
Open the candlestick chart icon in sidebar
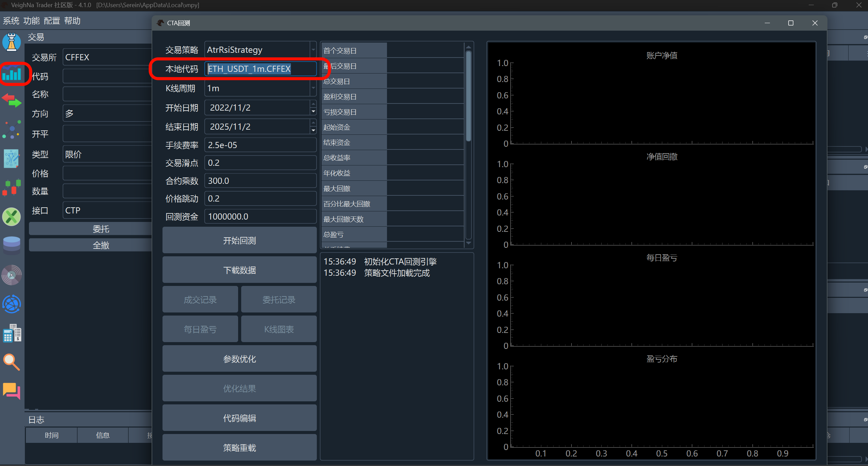coord(12,188)
